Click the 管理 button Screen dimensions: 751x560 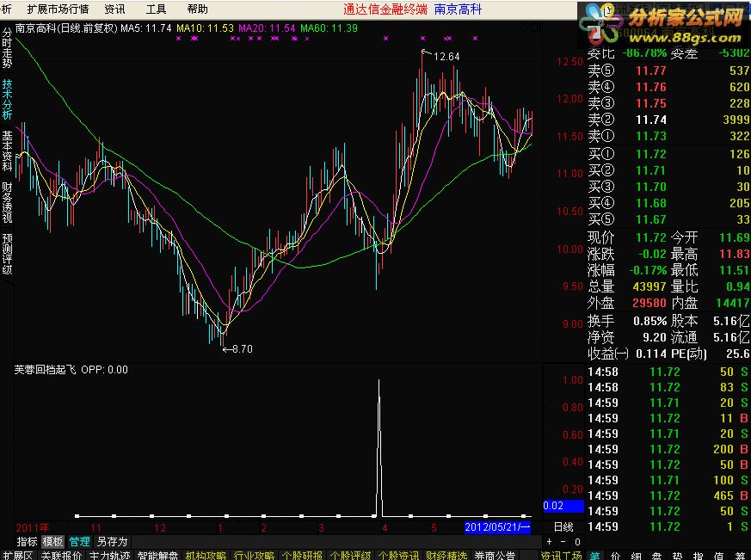pyautogui.click(x=79, y=542)
